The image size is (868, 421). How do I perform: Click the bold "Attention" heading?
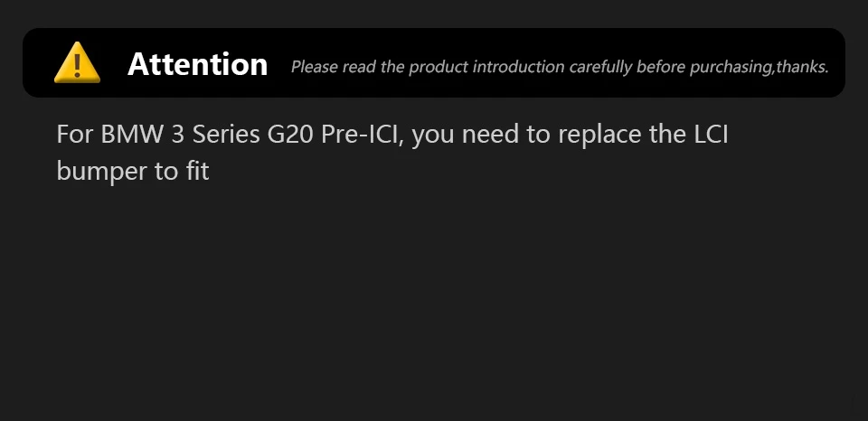point(197,64)
